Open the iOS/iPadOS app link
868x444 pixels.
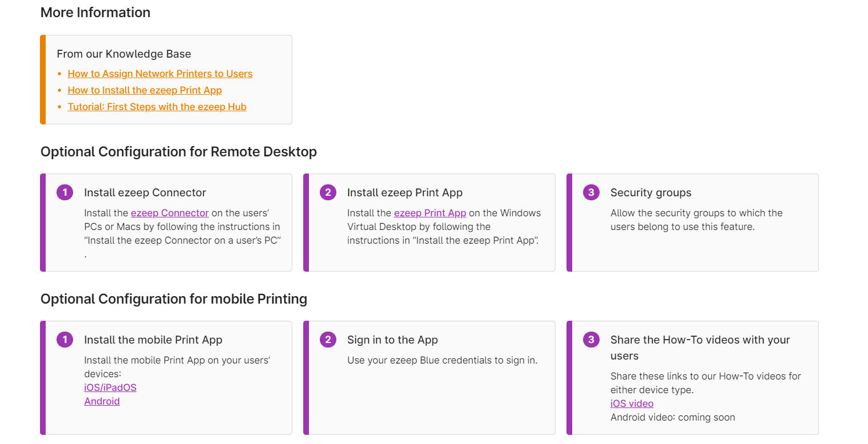pos(110,388)
